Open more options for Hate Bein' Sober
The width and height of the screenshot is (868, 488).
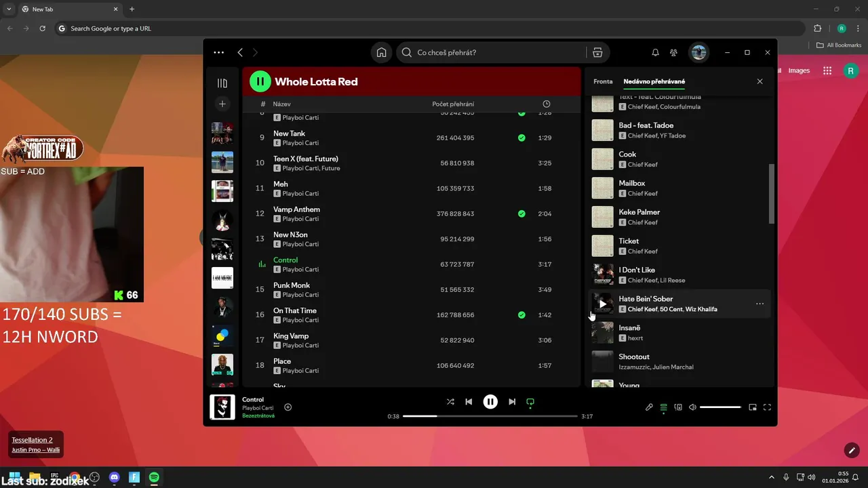(759, 304)
